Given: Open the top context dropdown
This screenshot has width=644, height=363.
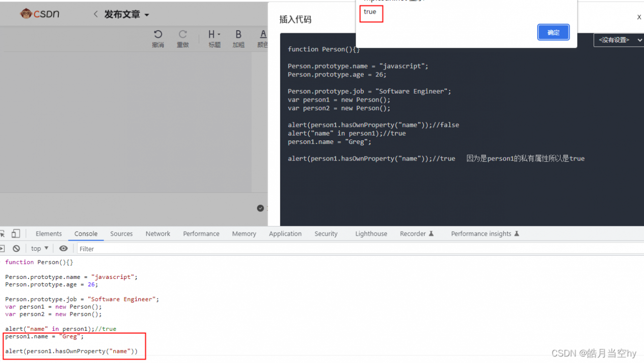Looking at the screenshot, I should click(40, 248).
